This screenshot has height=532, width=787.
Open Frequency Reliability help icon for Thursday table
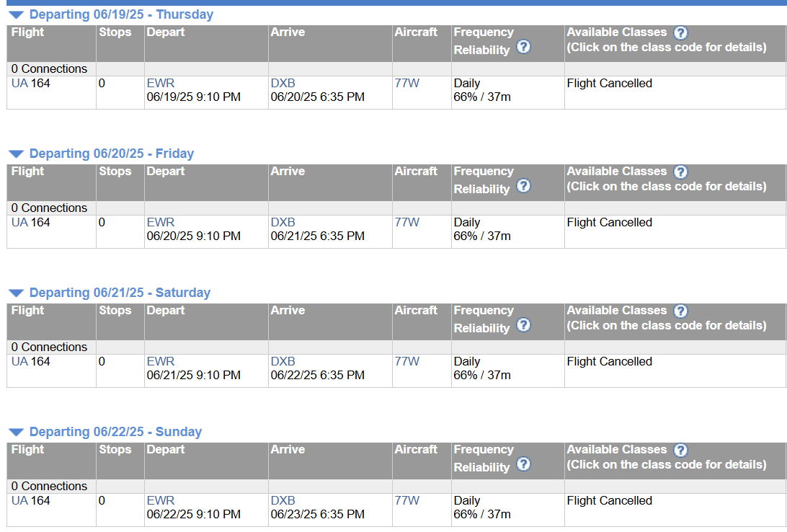point(523,47)
